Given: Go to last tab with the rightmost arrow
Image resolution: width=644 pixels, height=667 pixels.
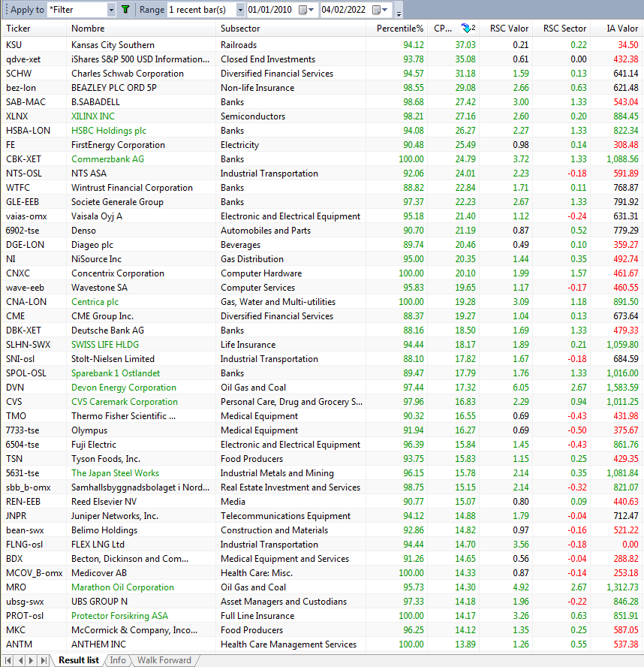Looking at the screenshot, I should pos(44,661).
